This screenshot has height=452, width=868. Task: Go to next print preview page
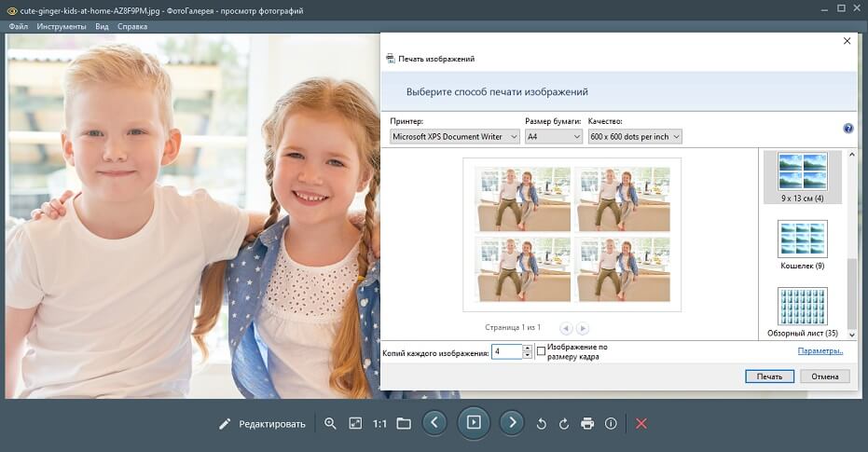[583, 328]
